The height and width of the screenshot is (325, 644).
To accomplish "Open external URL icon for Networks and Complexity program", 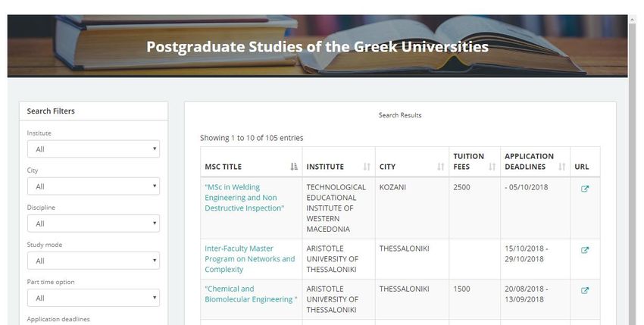I will point(585,250).
